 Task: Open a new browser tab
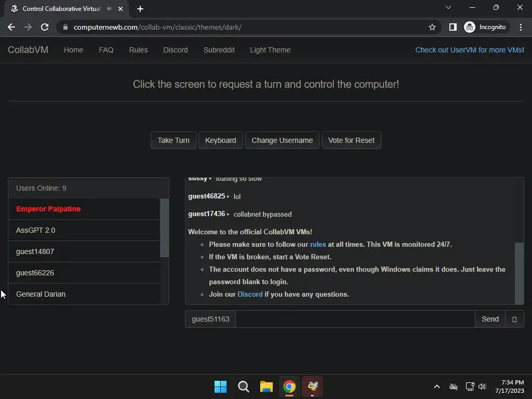coord(140,9)
